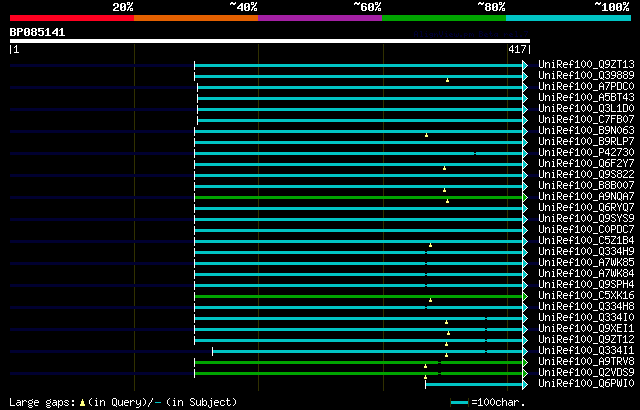Open the UniRef100_Q6PWI0 hit label
The height and width of the screenshot is (410, 640).
586,384
